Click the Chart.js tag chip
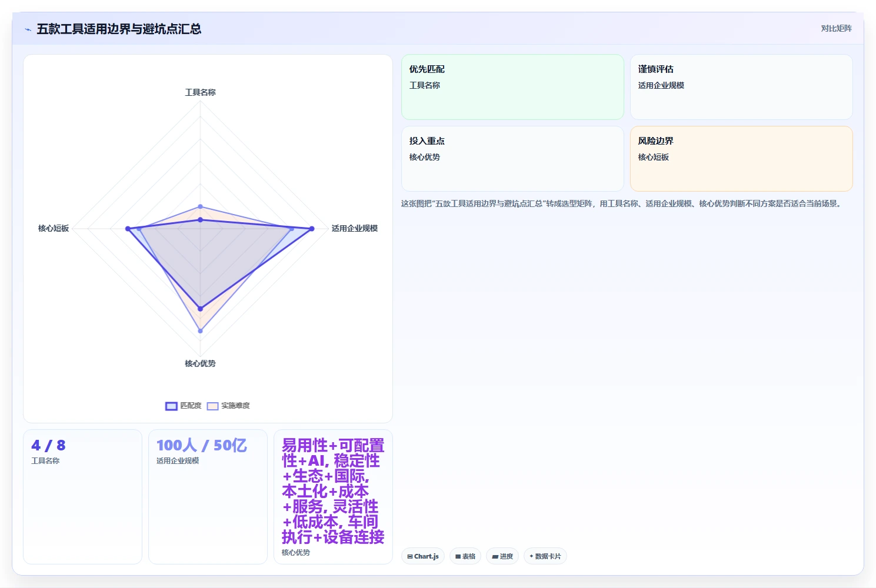This screenshot has width=876, height=588. [x=423, y=556]
